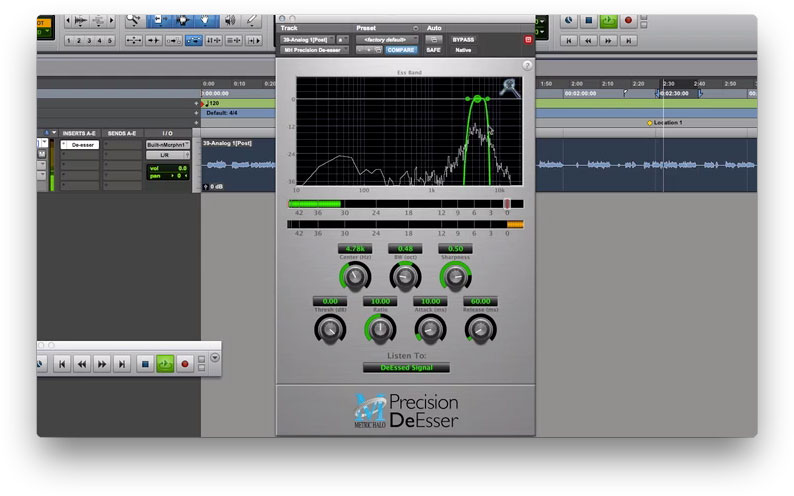Click the COMPARE button
This screenshot has height=496, width=794.
coord(401,50)
